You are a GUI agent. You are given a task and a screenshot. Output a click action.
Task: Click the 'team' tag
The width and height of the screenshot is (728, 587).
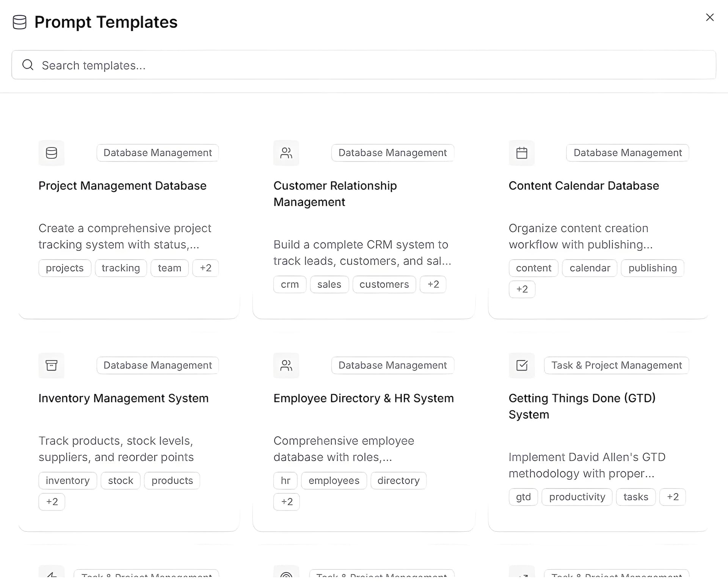169,268
